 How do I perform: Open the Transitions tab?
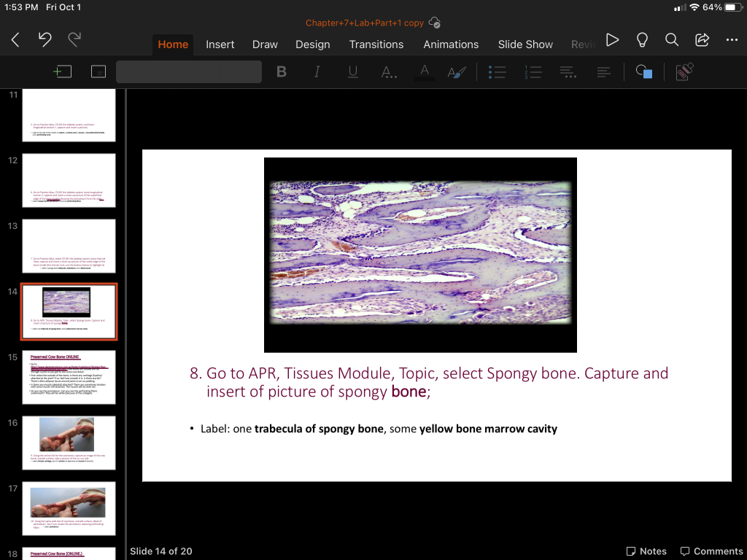[376, 44]
